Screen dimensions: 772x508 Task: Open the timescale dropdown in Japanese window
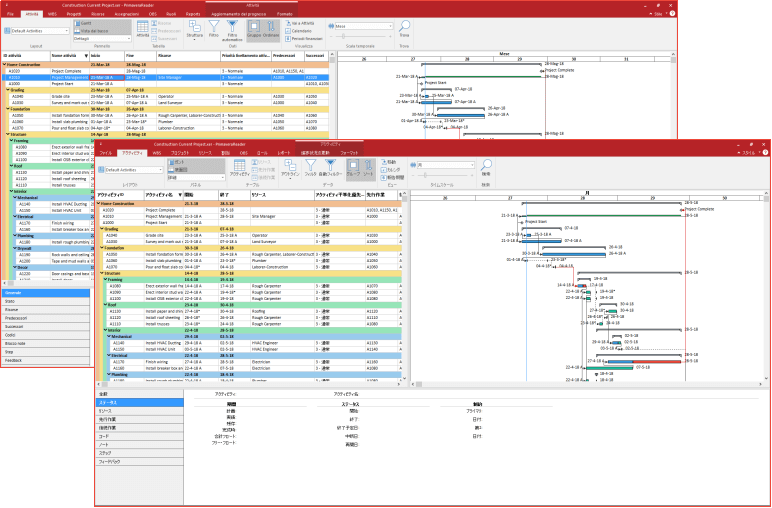point(446,165)
